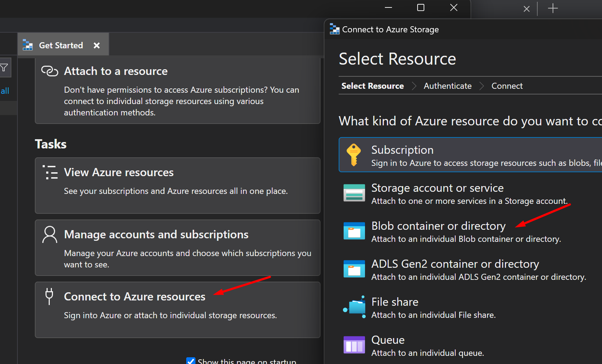Click the Subscription key icon
The width and height of the screenshot is (602, 364).
tap(354, 155)
